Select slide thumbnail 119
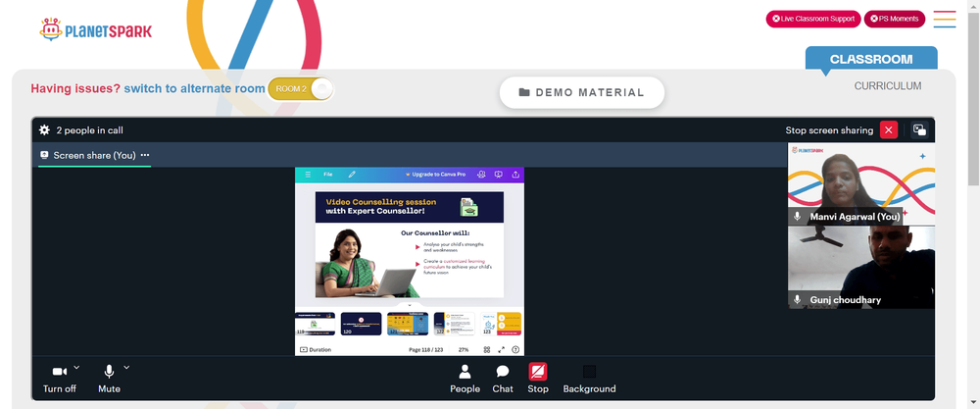This screenshot has height=409, width=980. (315, 324)
